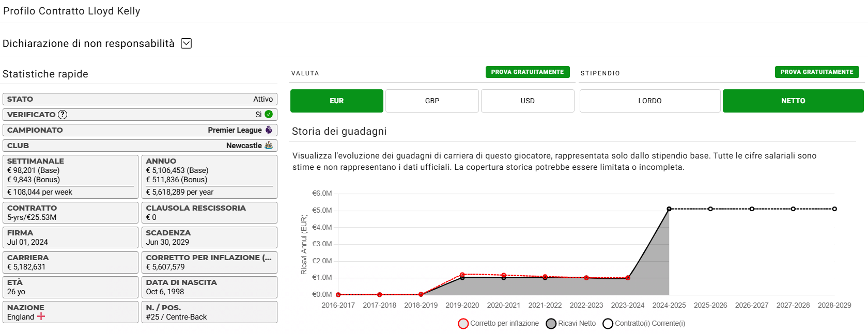The image size is (868, 334).
Task: Click the 2019-2020 inflation-adjusted red data point
Action: (x=462, y=275)
